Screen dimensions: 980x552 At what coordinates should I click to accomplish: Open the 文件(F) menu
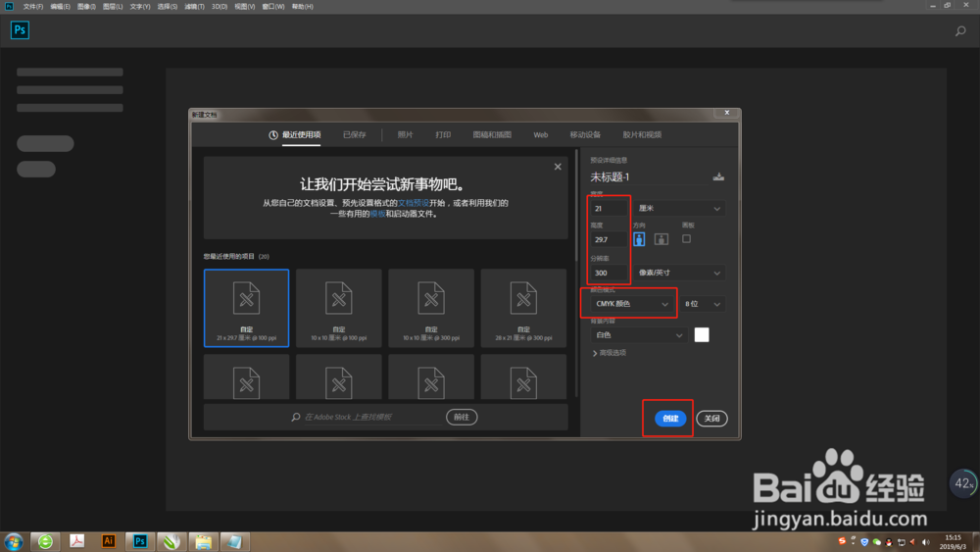(33, 6)
